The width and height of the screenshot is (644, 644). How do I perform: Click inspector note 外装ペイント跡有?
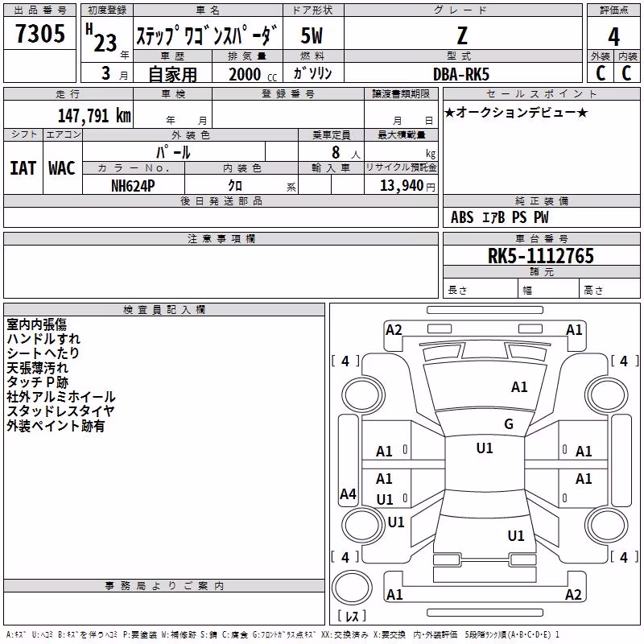click(x=56, y=426)
